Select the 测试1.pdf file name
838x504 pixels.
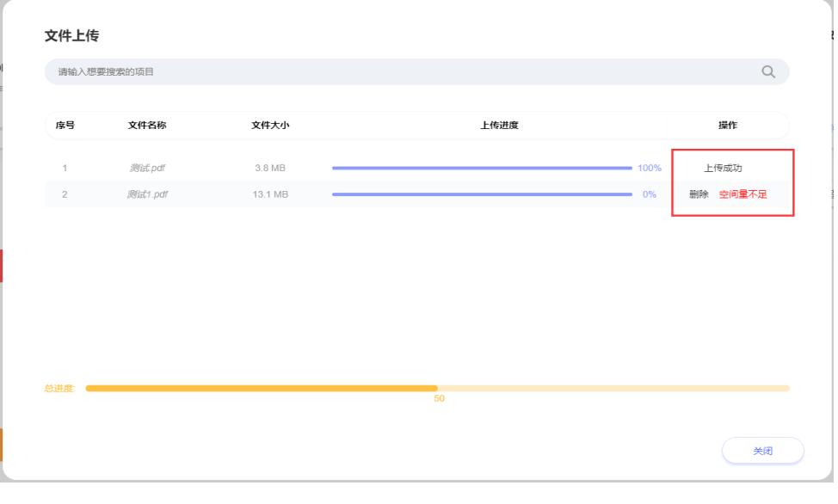146,194
